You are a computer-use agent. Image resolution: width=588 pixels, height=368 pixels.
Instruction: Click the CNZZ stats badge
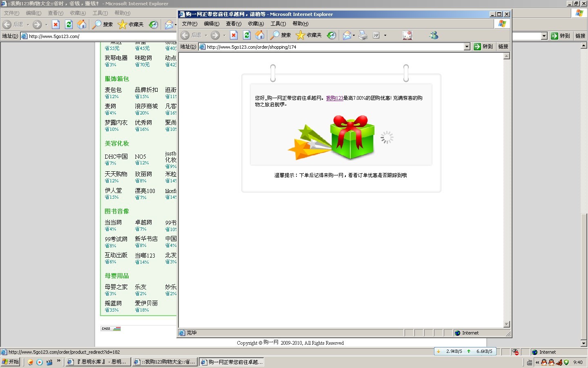(111, 328)
